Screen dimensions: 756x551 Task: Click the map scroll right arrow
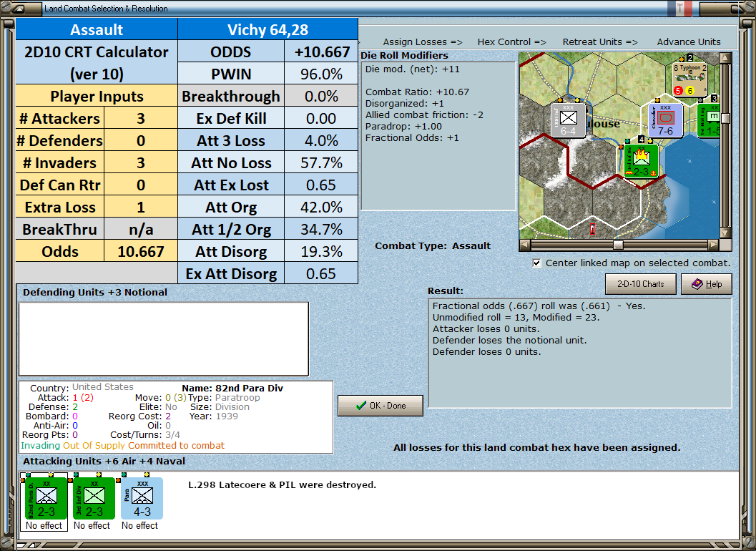click(x=714, y=245)
